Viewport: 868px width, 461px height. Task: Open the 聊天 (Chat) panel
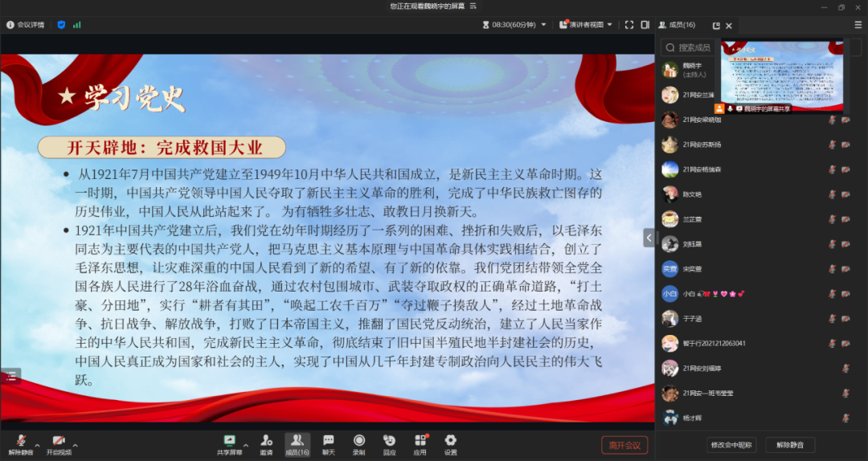tap(328, 443)
